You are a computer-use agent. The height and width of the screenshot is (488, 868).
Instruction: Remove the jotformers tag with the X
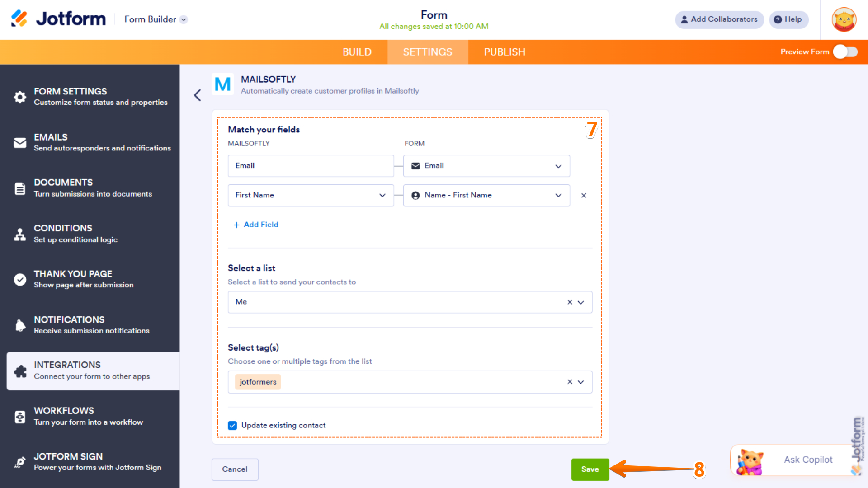(x=569, y=382)
